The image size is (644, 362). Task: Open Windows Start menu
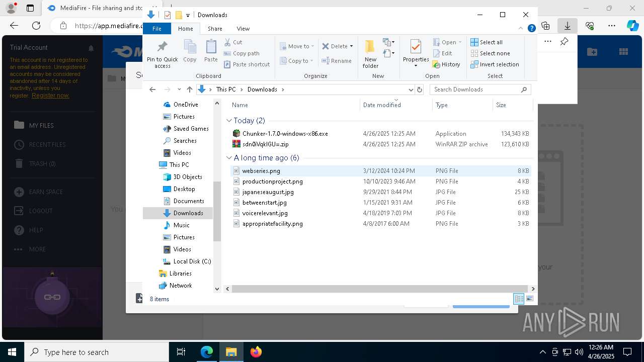click(x=12, y=352)
